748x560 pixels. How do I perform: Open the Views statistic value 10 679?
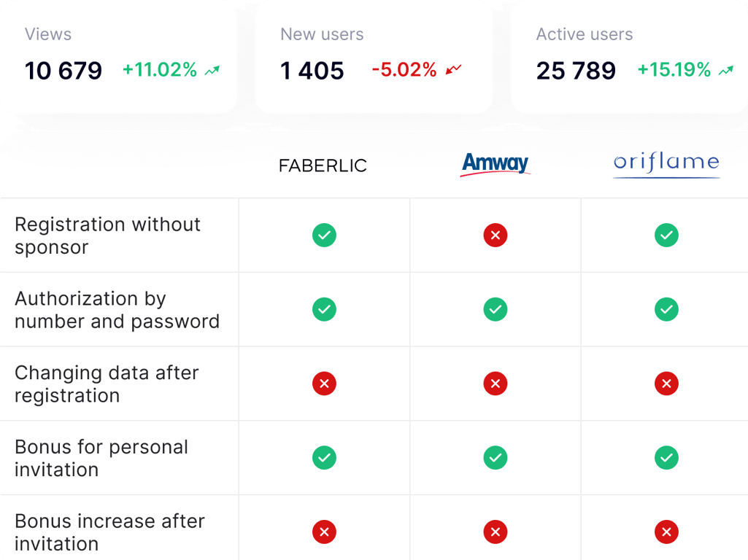pyautogui.click(x=63, y=71)
